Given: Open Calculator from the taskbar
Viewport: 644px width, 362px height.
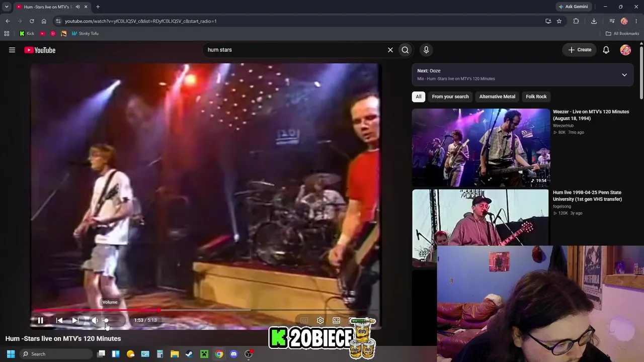Looking at the screenshot, I should (x=160, y=354).
